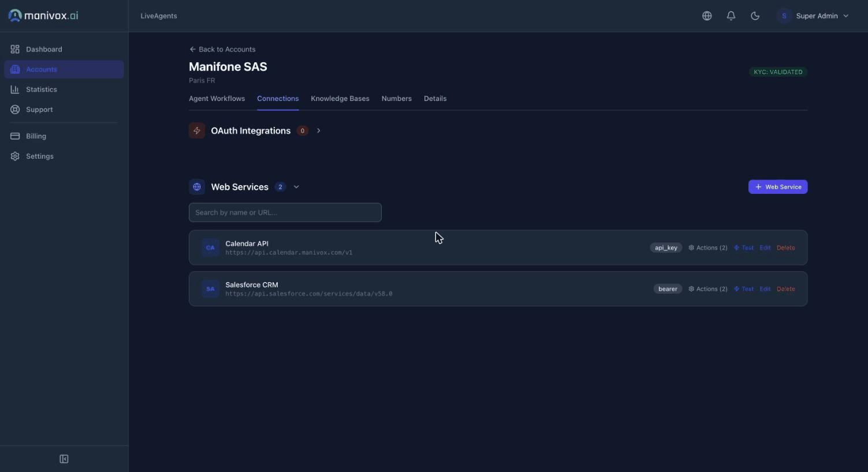
Task: Select Accounts in the sidebar
Action: pyautogui.click(x=64, y=69)
